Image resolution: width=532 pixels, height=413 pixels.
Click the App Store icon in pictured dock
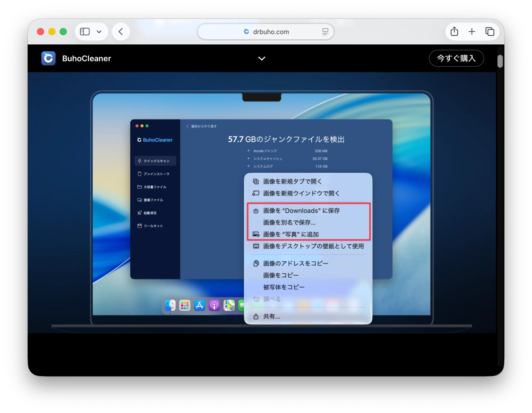[199, 305]
